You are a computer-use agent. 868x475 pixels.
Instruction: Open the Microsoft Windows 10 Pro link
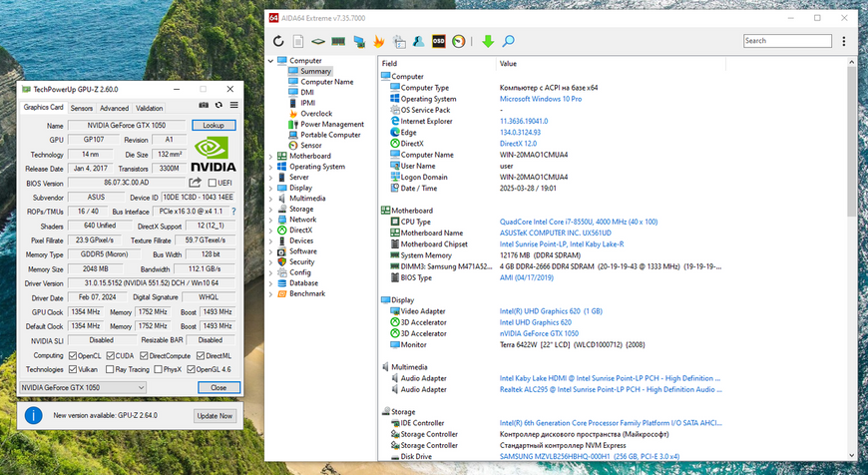click(x=541, y=99)
